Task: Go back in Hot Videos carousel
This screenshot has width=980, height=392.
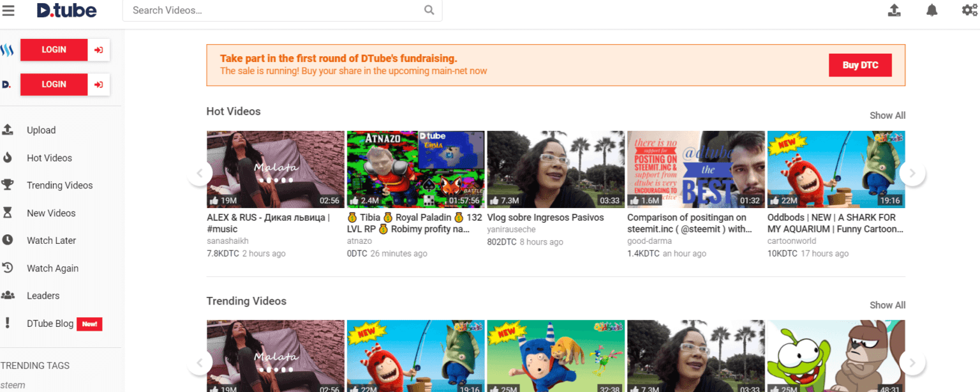Action: click(200, 173)
